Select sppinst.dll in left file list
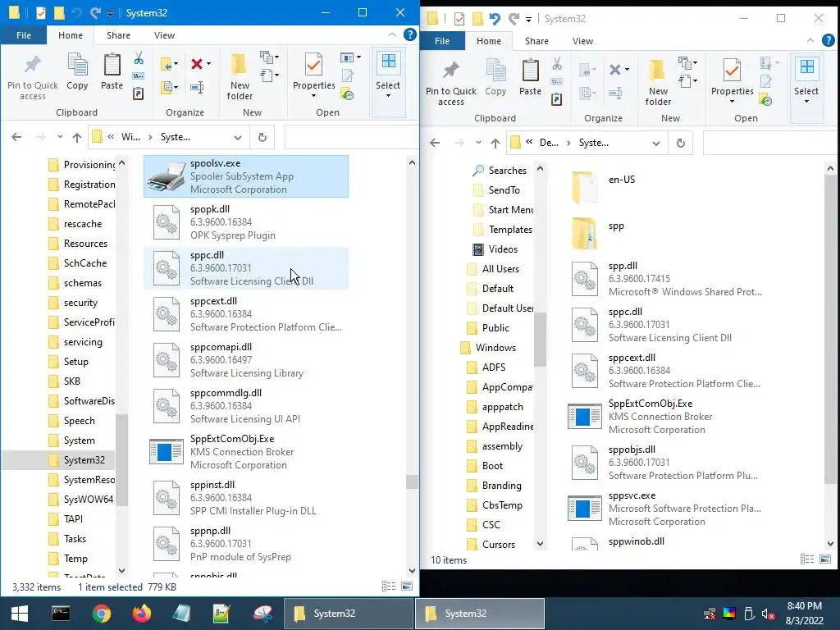 pyautogui.click(x=246, y=498)
